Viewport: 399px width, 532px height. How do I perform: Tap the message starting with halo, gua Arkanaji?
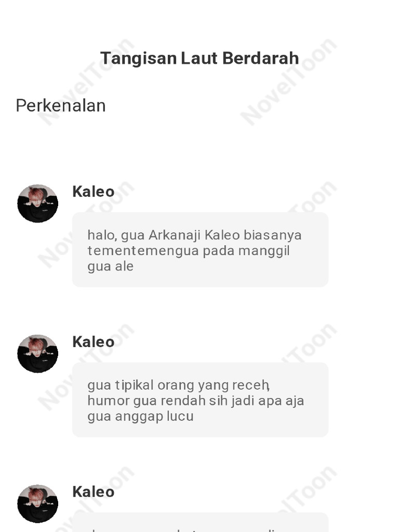[200, 250]
